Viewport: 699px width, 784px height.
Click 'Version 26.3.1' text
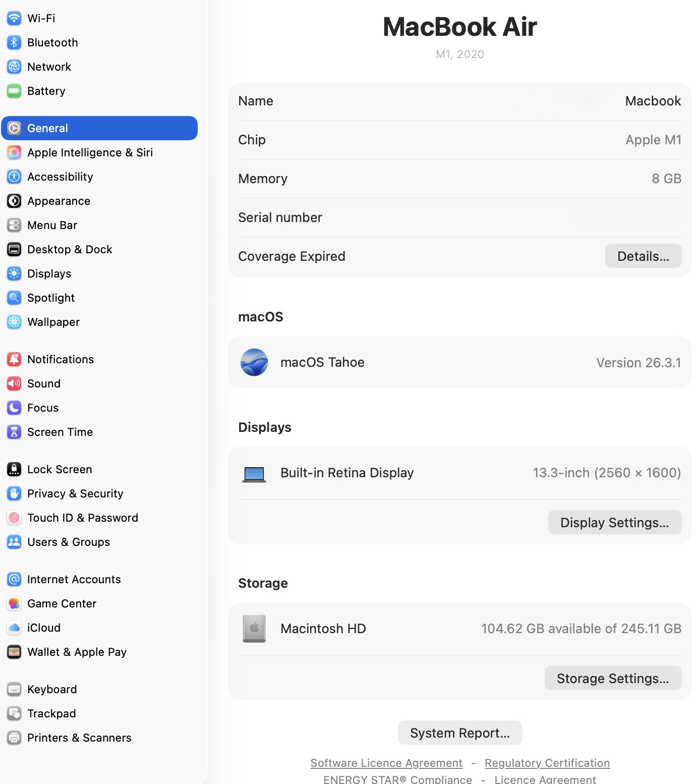(638, 363)
